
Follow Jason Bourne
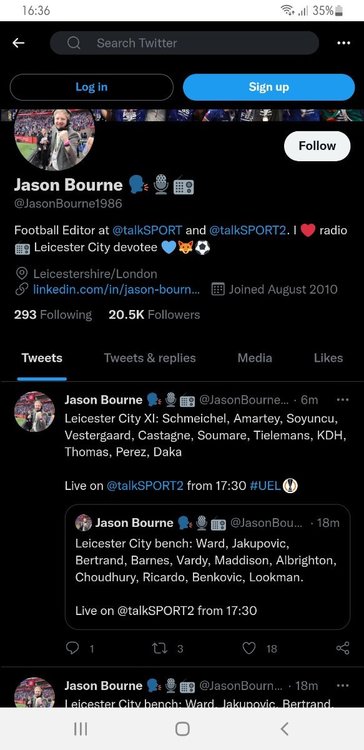[317, 146]
